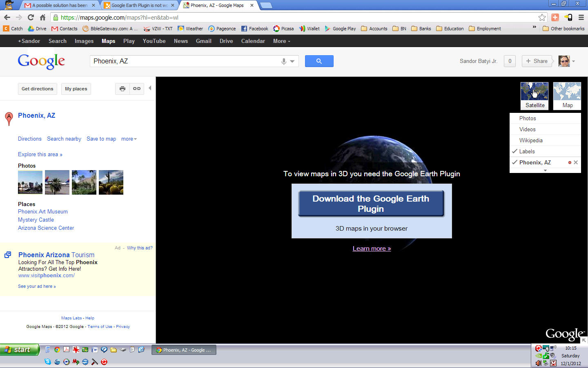
Task: Click the blue search magnifier button
Action: click(319, 61)
